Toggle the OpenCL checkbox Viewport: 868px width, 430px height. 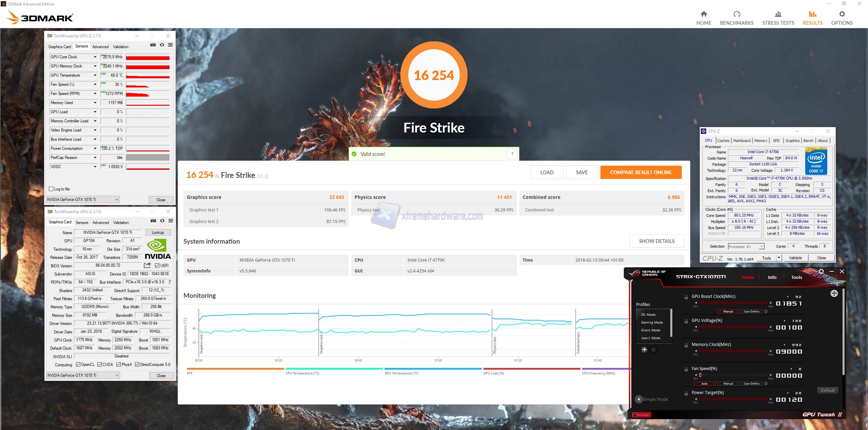(78, 365)
